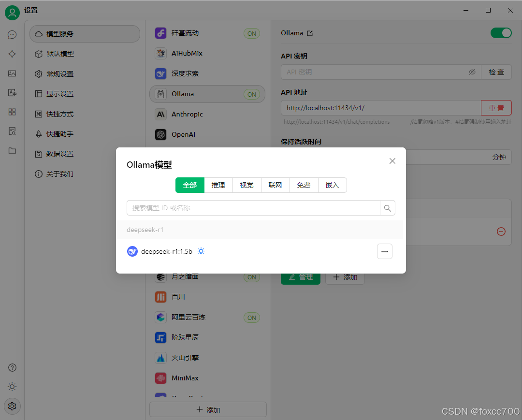Select the 联网 filter tab
Viewport: 522px width, 420px height.
pyautogui.click(x=275, y=185)
